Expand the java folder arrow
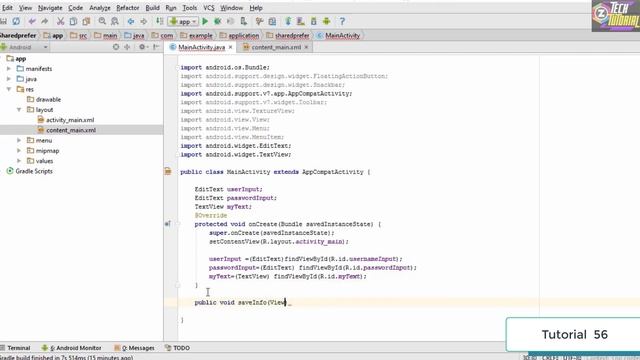Screen dimensions: 640x360 [9, 79]
